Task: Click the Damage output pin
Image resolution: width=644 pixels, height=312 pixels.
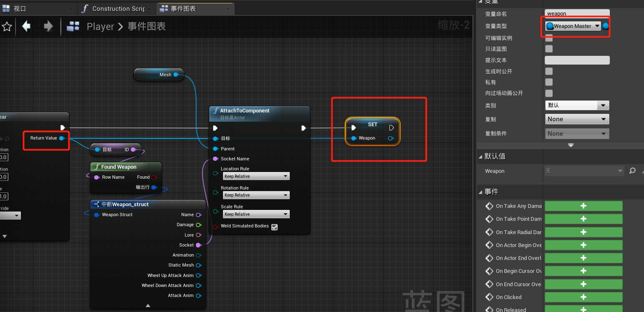Action: 198,225
